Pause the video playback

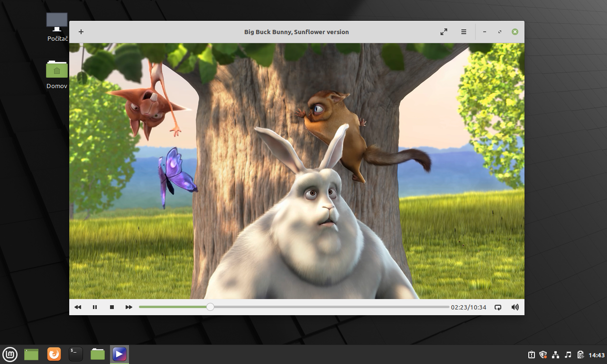tap(95, 307)
